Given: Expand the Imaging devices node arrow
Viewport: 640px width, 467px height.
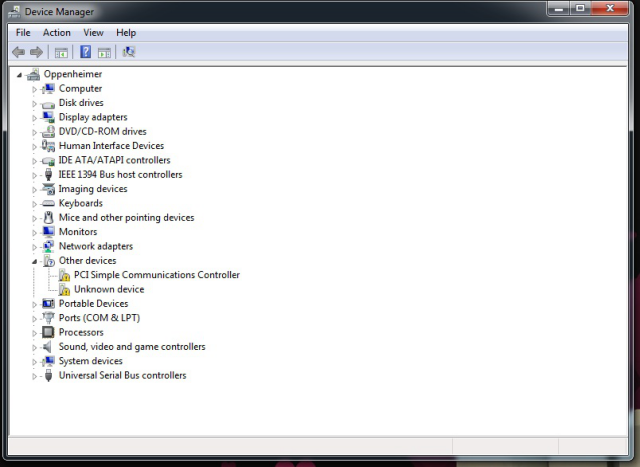Looking at the screenshot, I should [34, 189].
